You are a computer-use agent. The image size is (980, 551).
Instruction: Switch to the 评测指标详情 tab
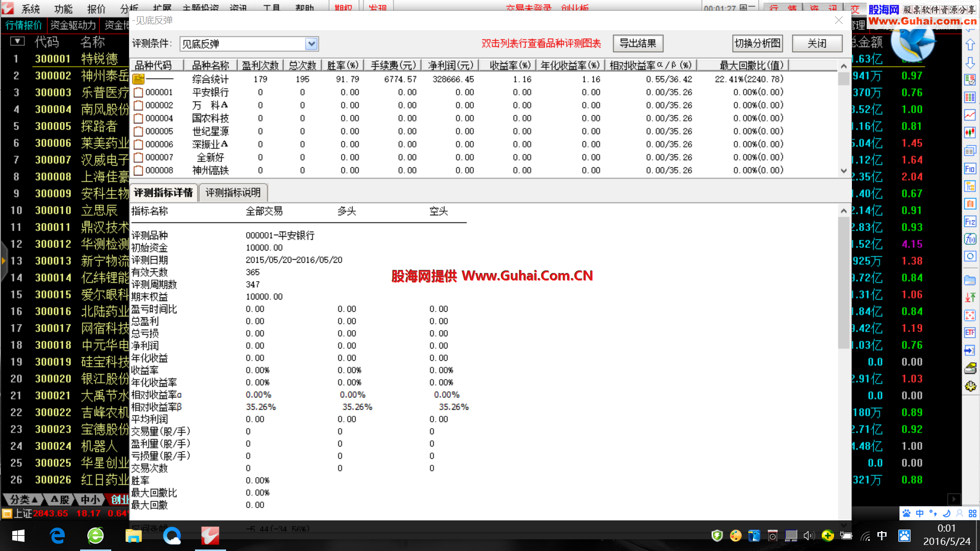pyautogui.click(x=163, y=193)
